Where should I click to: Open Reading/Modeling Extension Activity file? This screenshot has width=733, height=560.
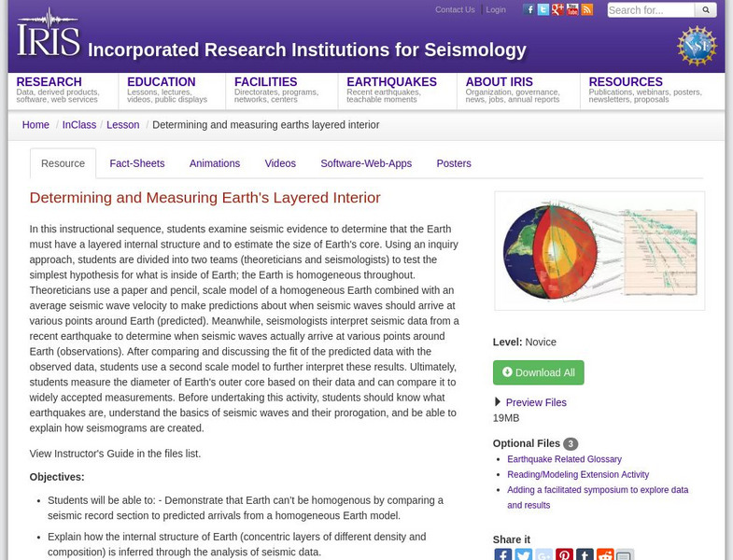578,474
